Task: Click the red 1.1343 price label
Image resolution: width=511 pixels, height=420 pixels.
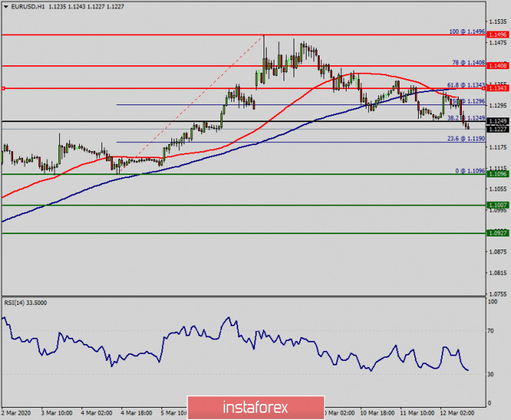Action: [498, 88]
